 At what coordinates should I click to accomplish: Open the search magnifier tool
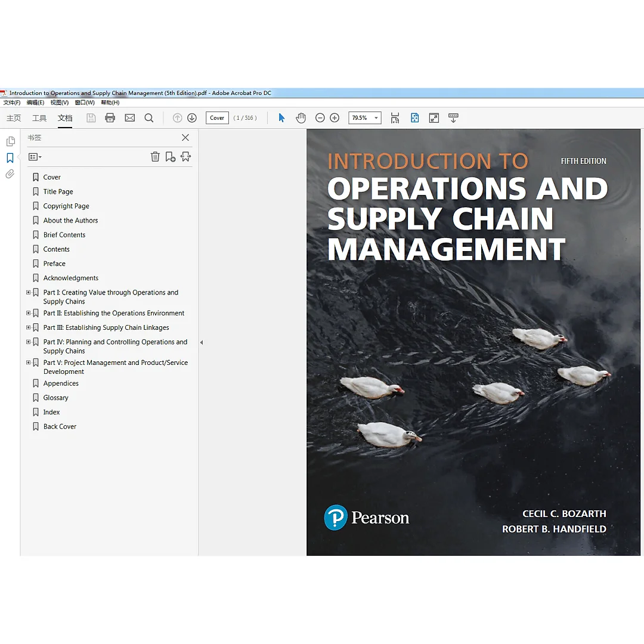(x=149, y=118)
